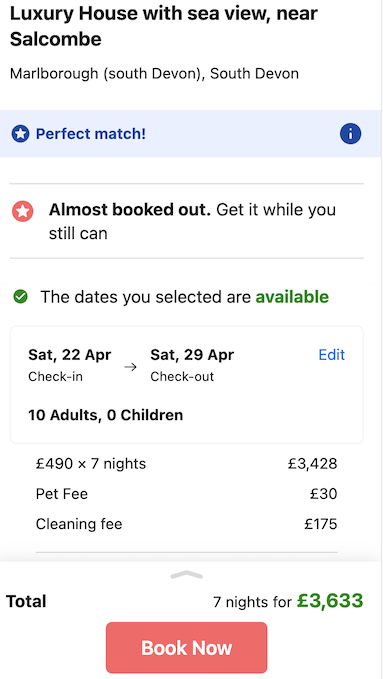
Task: Click the green available status text
Action: click(292, 297)
